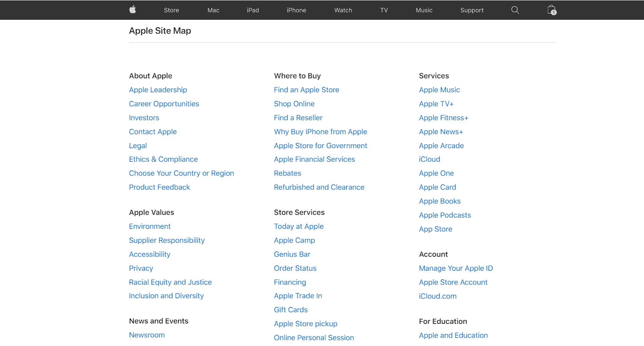This screenshot has height=346, width=644.
Task: Open the Gift Cards link
Action: click(x=291, y=310)
